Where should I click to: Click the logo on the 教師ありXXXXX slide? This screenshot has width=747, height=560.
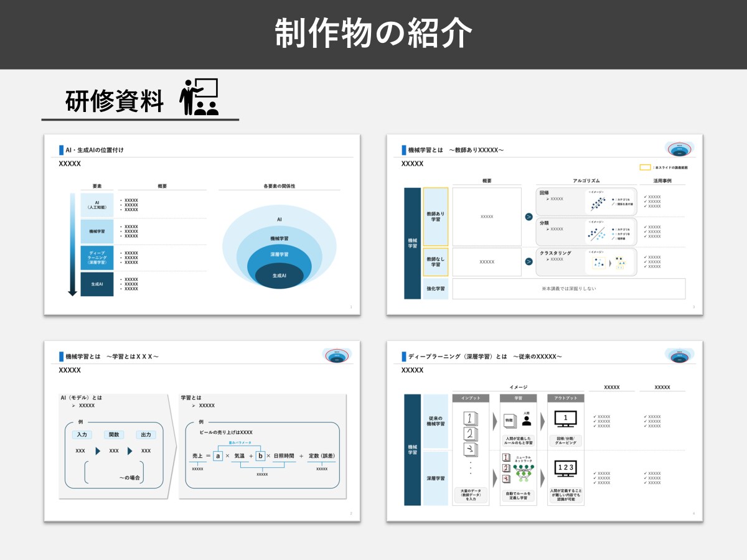click(679, 149)
